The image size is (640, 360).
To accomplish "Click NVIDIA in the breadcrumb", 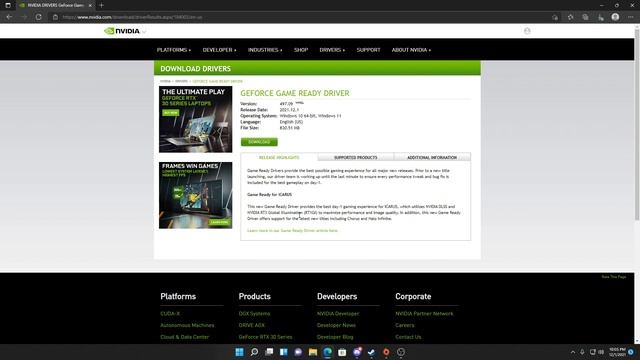I will 165,81.
